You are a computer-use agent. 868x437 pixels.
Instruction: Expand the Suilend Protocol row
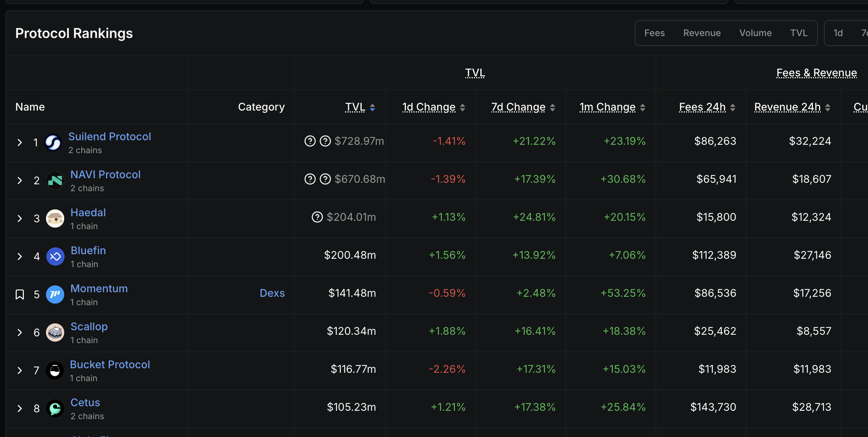pos(20,142)
